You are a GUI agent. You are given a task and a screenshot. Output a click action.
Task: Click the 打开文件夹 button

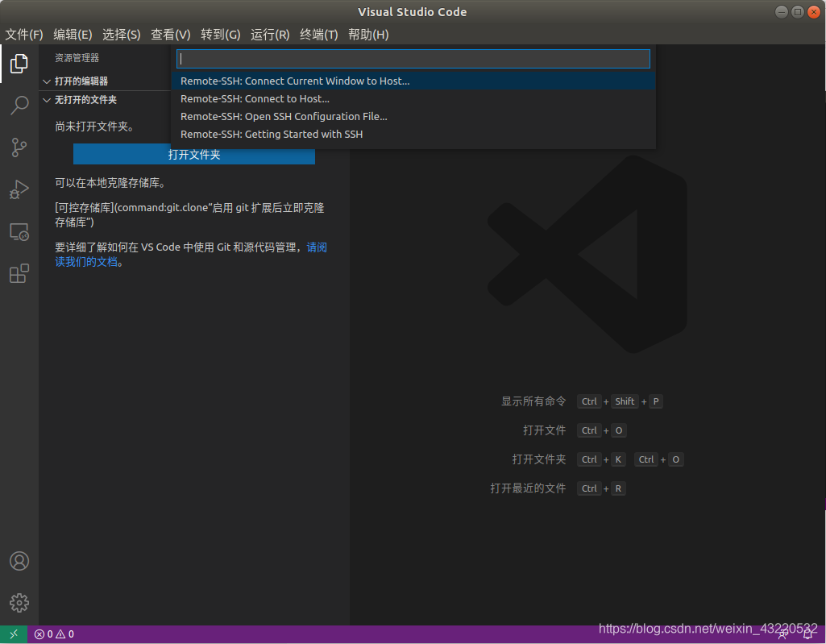[x=194, y=155]
